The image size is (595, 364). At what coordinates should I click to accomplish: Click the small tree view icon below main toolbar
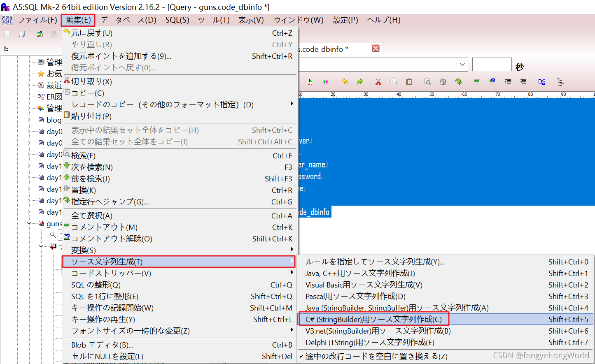pyautogui.click(x=6, y=49)
